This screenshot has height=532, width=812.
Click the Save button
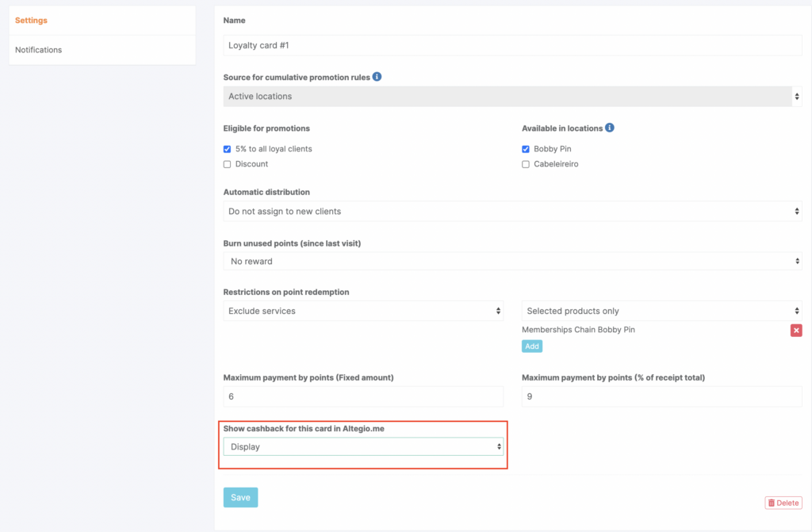(x=240, y=497)
